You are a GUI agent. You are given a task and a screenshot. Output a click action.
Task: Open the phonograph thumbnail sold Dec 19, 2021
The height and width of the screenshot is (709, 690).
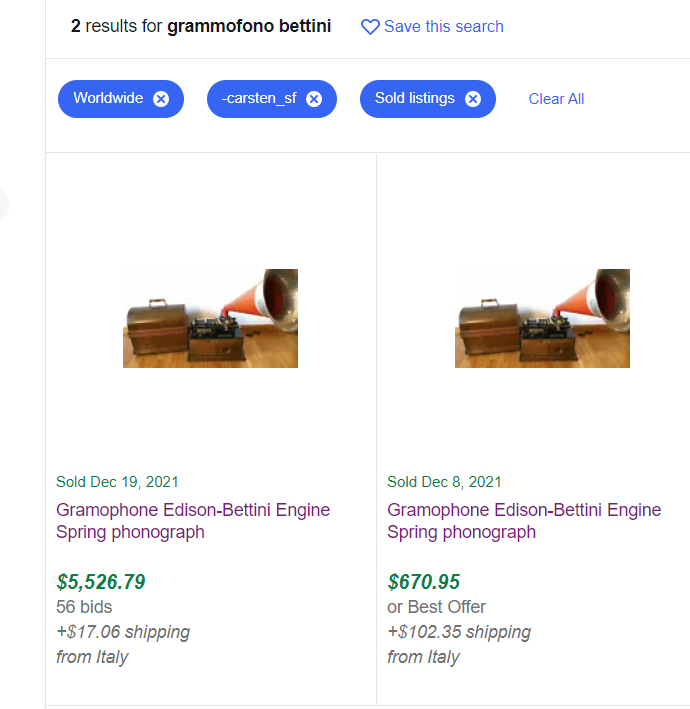point(210,318)
